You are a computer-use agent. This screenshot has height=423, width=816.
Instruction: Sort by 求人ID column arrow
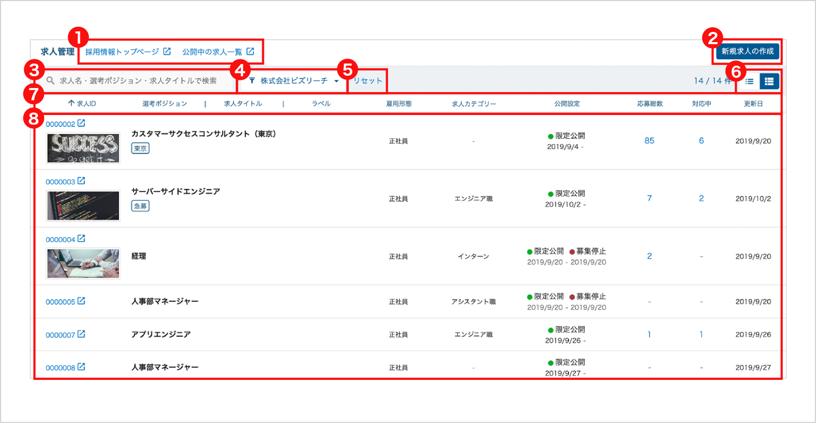pos(71,104)
